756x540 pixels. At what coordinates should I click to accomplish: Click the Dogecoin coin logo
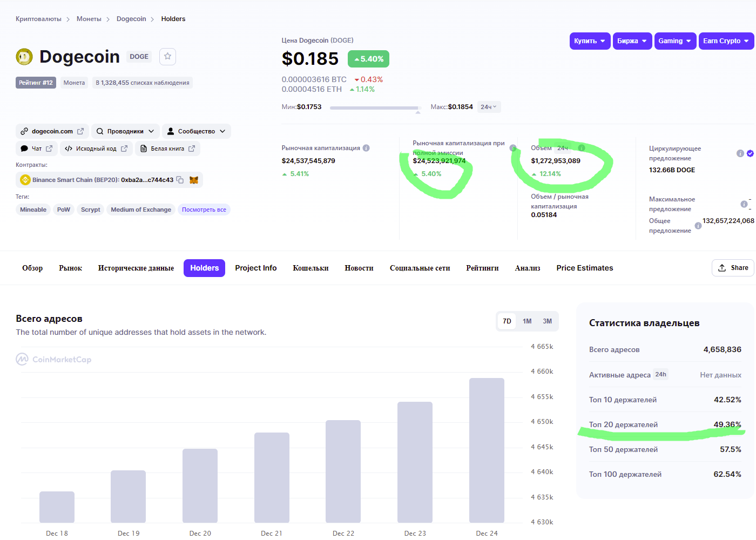(x=24, y=57)
